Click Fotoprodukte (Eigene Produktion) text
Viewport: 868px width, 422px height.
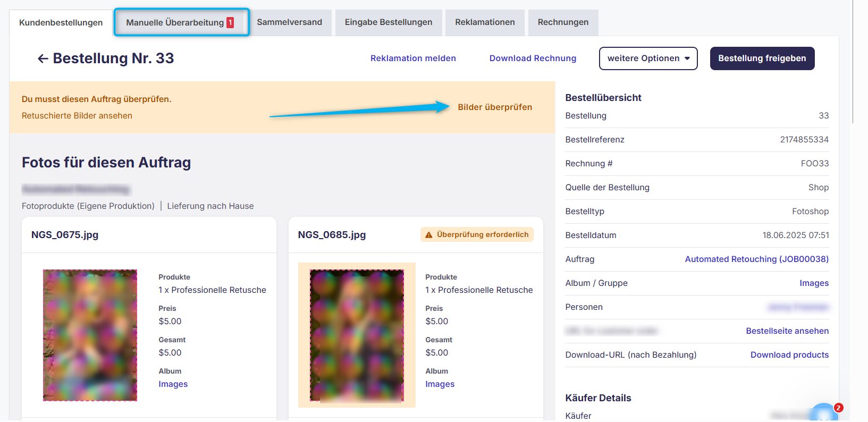(88, 206)
